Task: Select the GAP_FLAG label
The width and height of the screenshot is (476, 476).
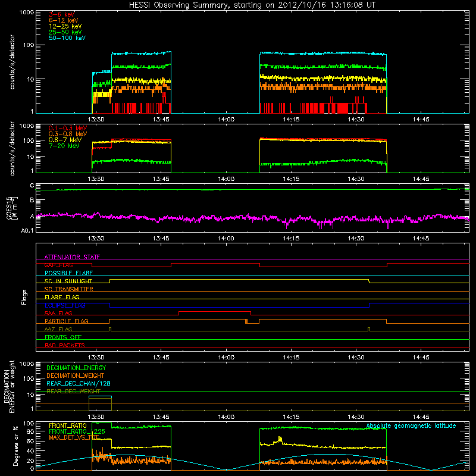Action: [58, 265]
